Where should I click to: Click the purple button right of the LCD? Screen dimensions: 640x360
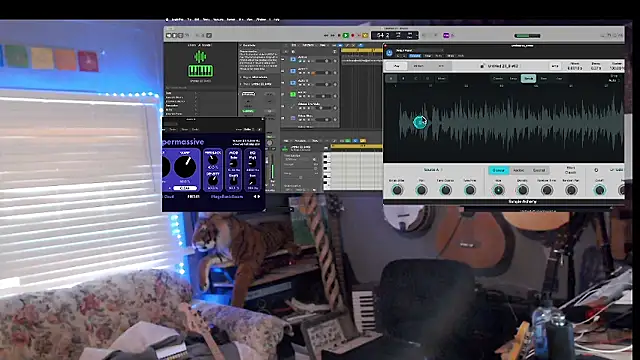446,36
